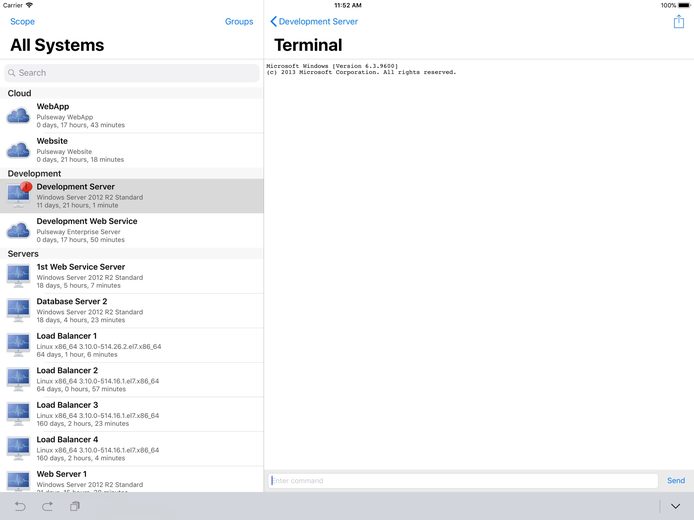Click the Development Web Service cloud icon
This screenshot has height=520, width=694.
[x=18, y=230]
